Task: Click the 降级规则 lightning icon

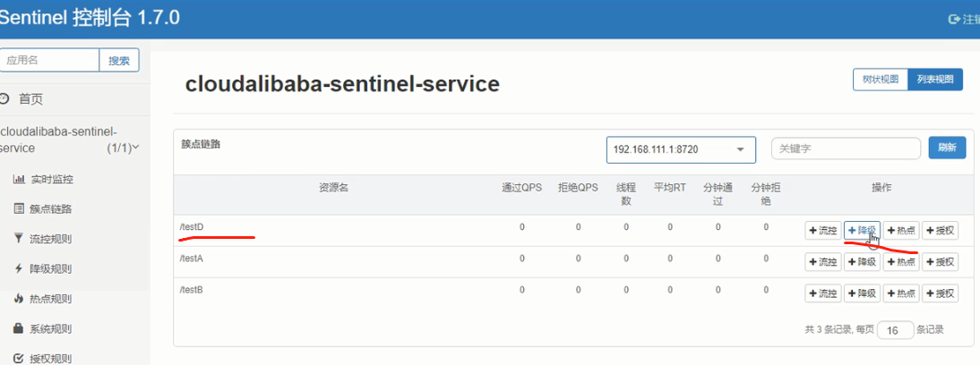Action: 19,268
